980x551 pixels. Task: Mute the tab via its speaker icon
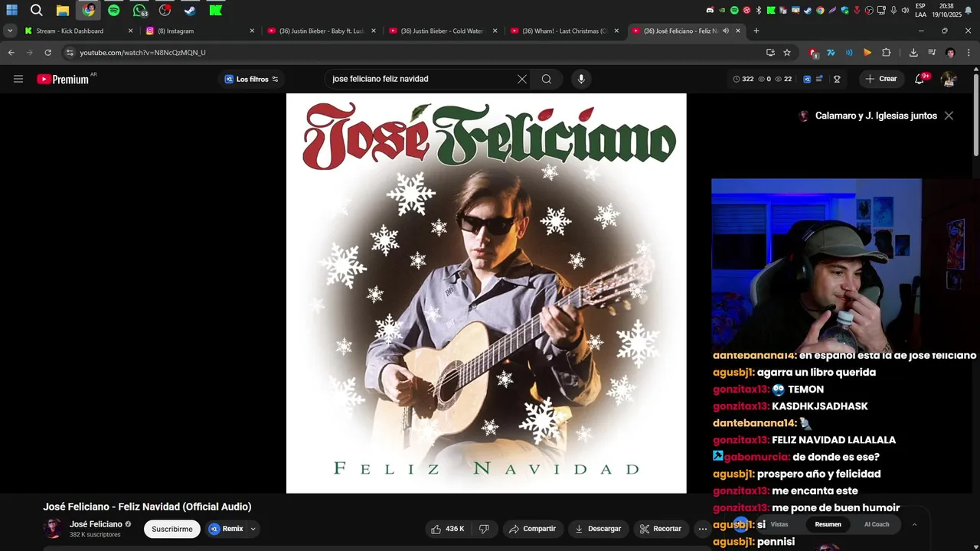tap(727, 31)
